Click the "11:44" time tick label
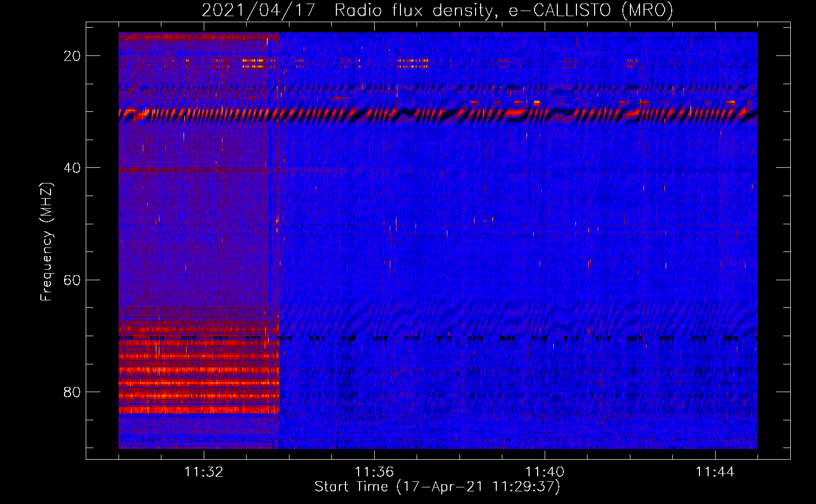816x504 pixels. pyautogui.click(x=715, y=472)
